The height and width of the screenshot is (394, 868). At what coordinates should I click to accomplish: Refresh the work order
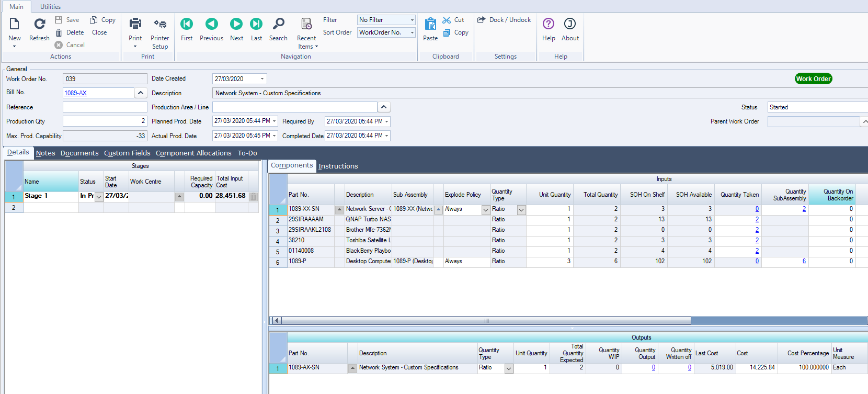[39, 24]
